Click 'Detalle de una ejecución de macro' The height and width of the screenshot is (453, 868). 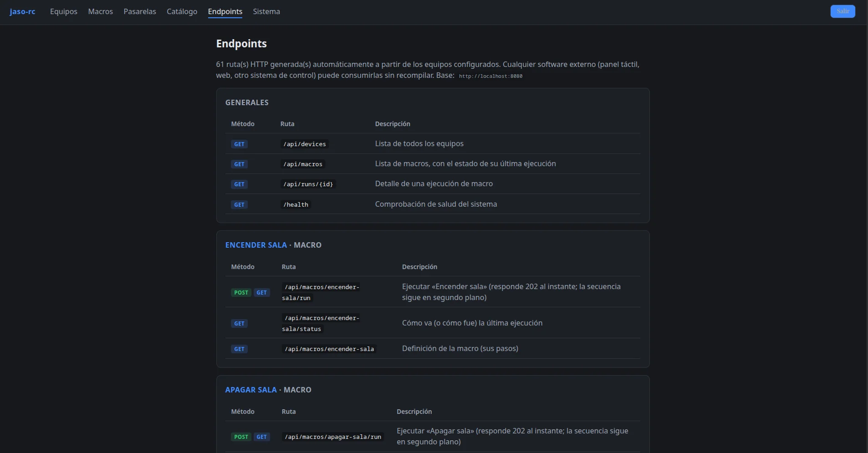pos(434,183)
